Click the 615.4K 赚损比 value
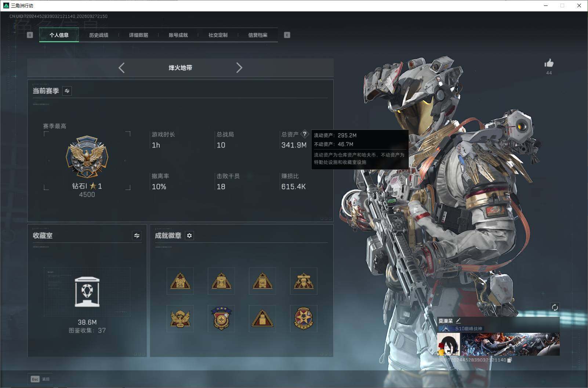The height and width of the screenshot is (388, 588). [x=293, y=187]
